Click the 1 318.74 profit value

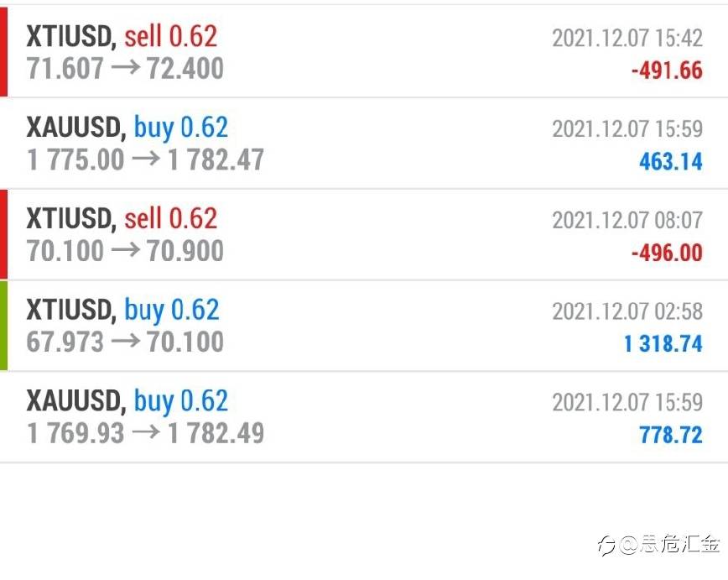click(663, 344)
